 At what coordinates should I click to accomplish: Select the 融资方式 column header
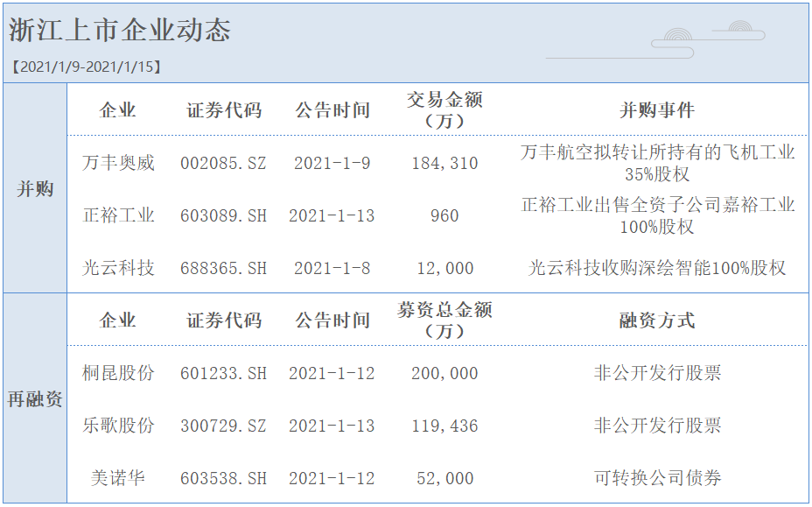pyautogui.click(x=657, y=320)
